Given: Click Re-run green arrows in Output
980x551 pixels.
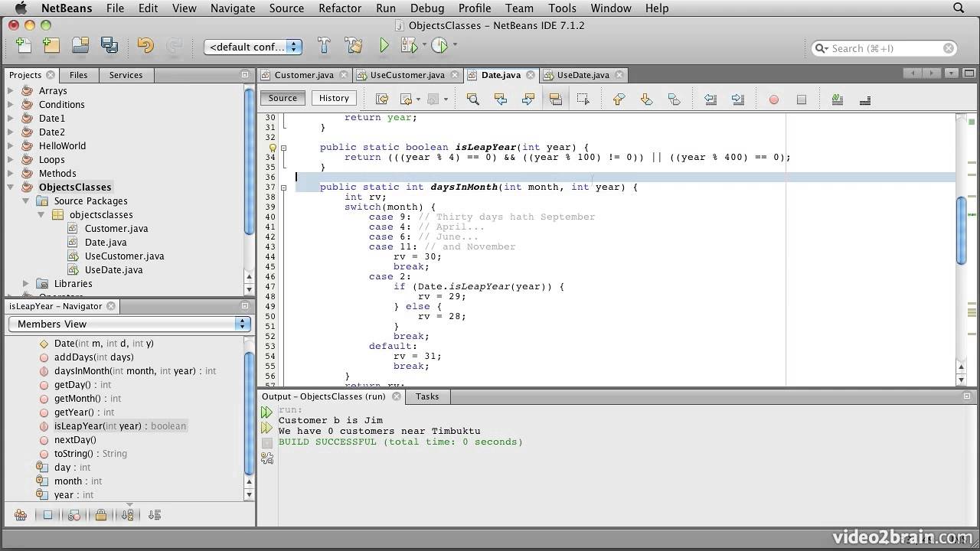Looking at the screenshot, I should pyautogui.click(x=266, y=412).
